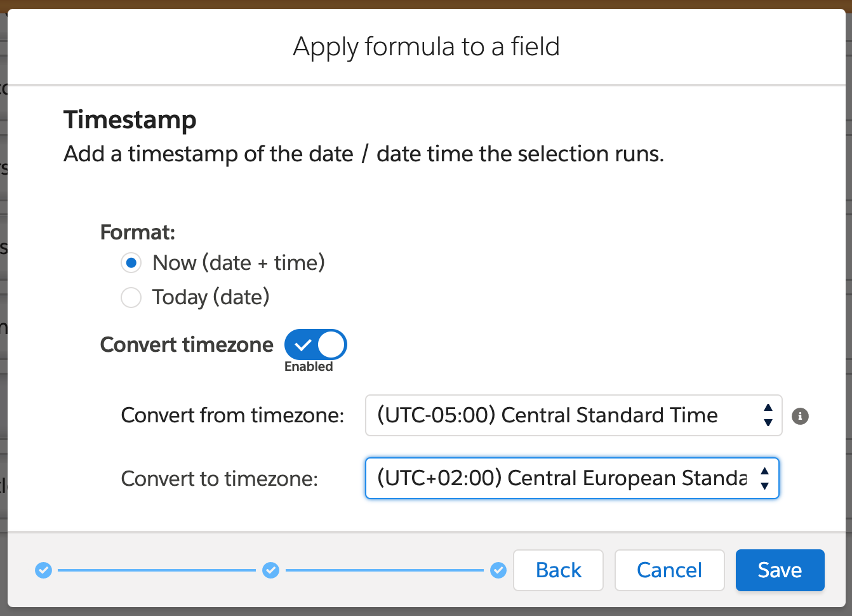This screenshot has height=616, width=852.
Task: Open the Convert to timezone dropdown
Action: point(571,478)
